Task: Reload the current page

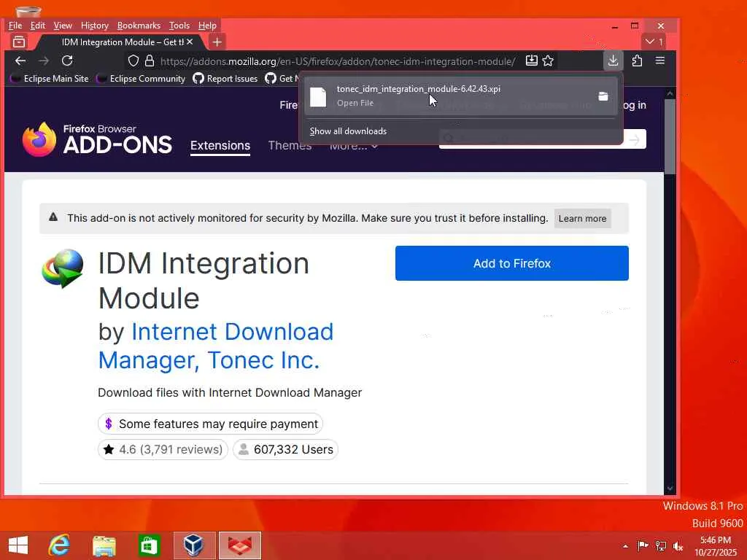Action: click(67, 61)
